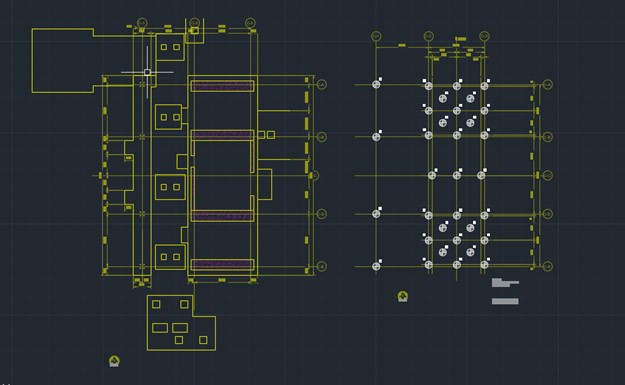Select the section marker symbol below left plan
Image resolution: width=625 pixels, height=385 pixels.
click(x=114, y=361)
